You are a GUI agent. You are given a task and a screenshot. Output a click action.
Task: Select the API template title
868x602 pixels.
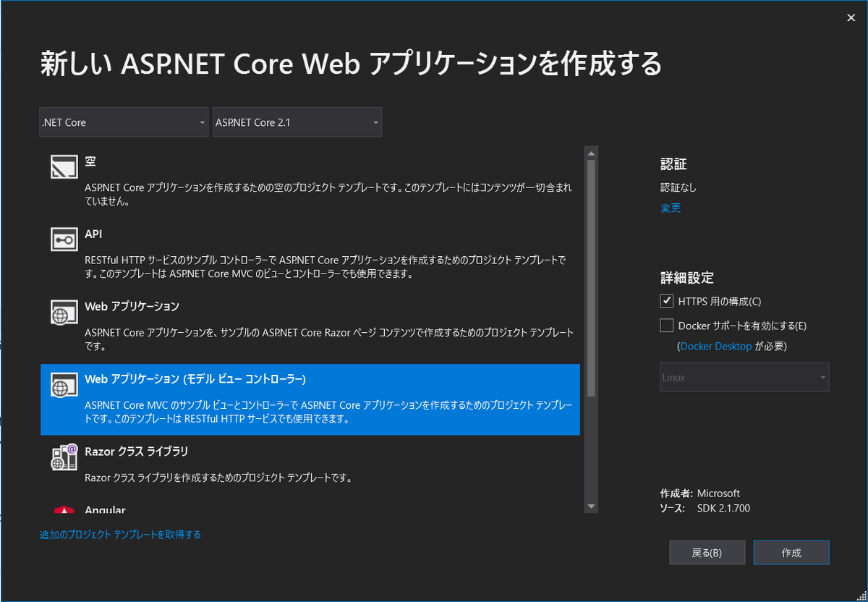pos(93,234)
